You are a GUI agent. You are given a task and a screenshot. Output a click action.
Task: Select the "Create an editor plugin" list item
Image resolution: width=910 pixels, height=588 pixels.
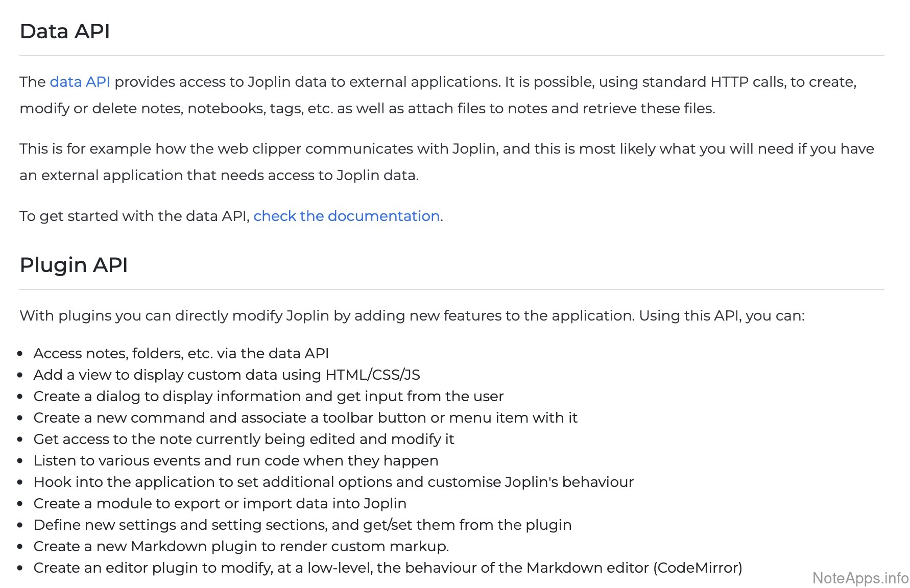(x=387, y=568)
